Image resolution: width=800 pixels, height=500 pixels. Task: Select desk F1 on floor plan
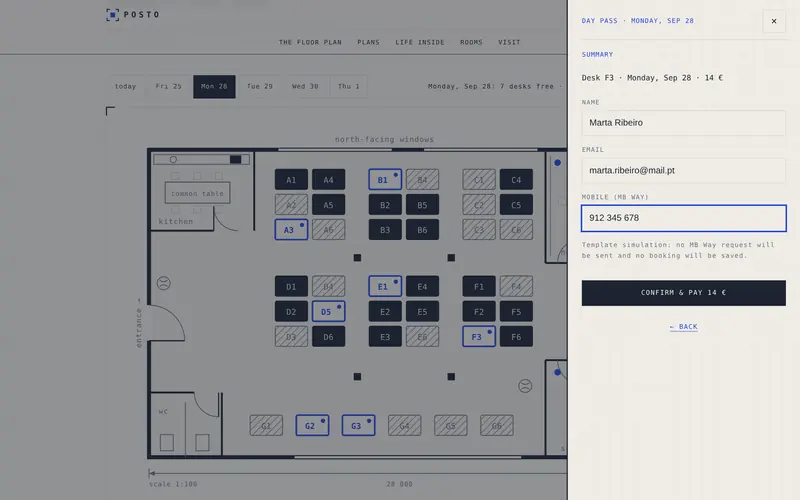[x=479, y=286]
